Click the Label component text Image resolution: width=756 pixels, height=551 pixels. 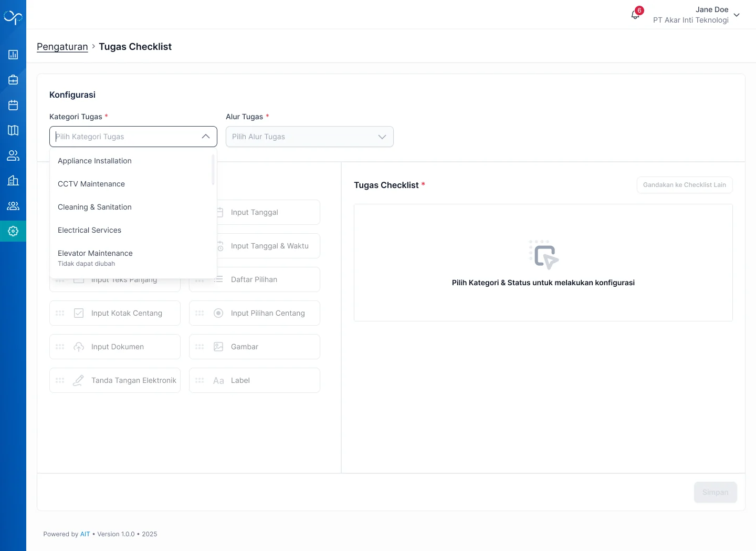(x=240, y=380)
